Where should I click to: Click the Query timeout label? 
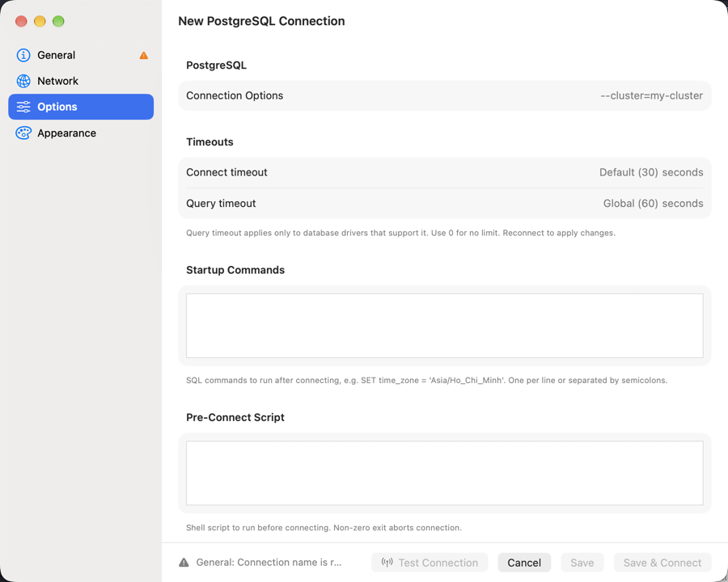point(221,204)
